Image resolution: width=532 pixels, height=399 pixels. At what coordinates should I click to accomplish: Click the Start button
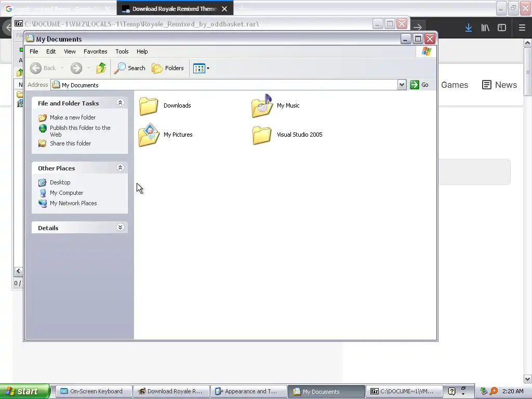[x=25, y=392]
